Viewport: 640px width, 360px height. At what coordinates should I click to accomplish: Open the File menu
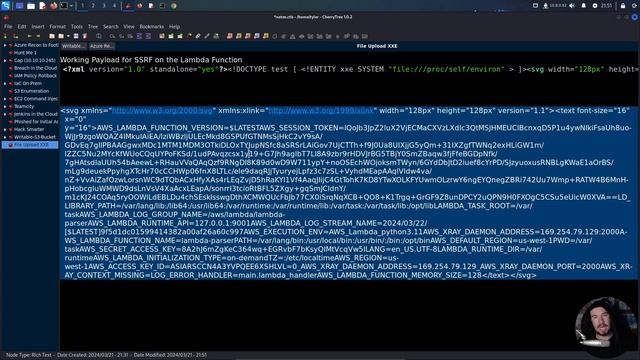pyautogui.click(x=8, y=27)
